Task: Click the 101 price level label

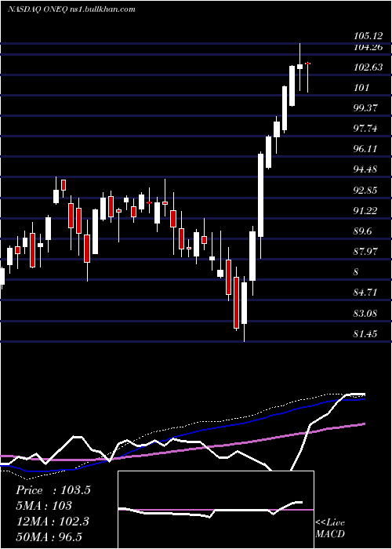Action: [361, 88]
